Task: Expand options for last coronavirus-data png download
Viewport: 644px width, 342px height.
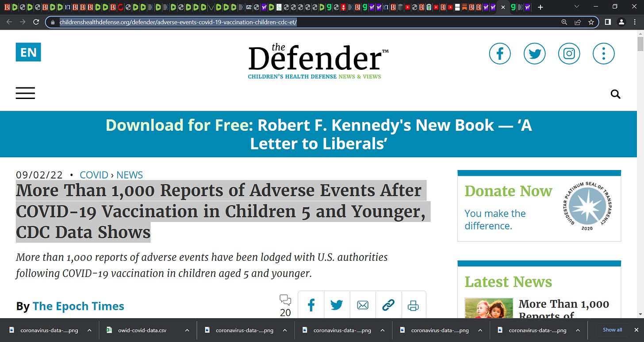Action: point(577,330)
